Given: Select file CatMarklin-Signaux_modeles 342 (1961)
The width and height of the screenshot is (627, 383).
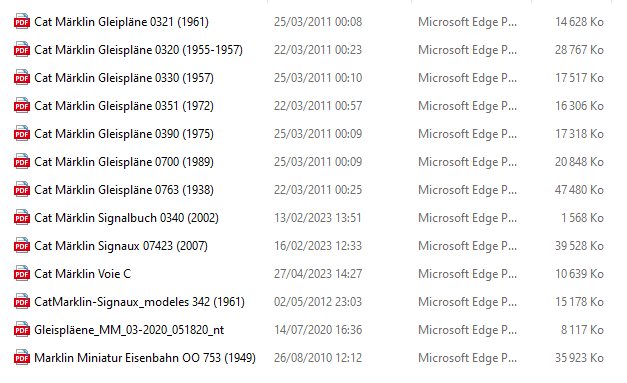Looking at the screenshot, I should (139, 301).
